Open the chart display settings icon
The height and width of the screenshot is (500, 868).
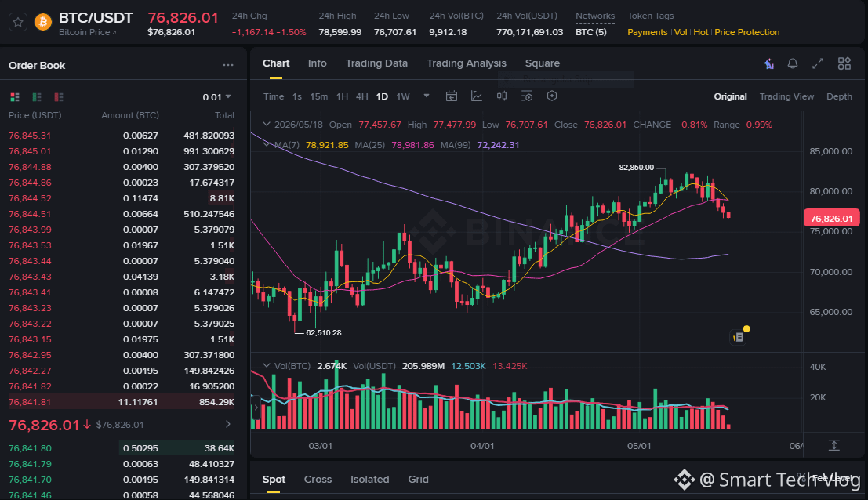(527, 96)
